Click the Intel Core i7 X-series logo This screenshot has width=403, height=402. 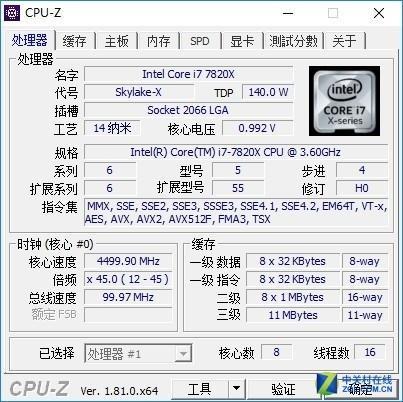pos(344,101)
